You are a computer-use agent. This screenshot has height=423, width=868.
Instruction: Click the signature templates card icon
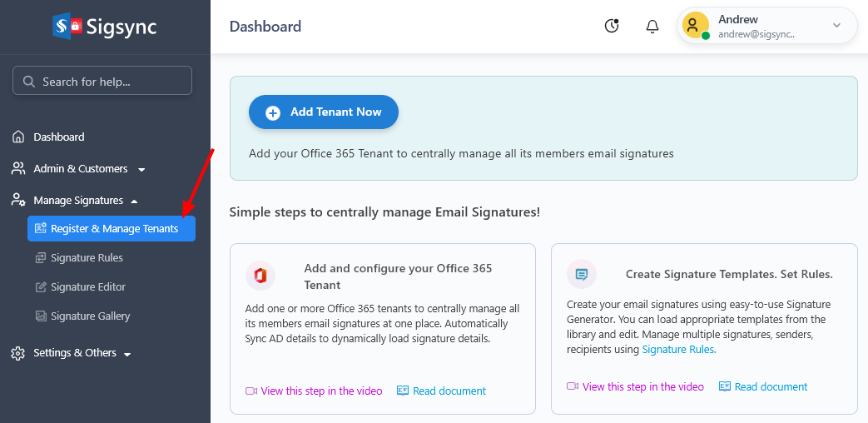582,274
